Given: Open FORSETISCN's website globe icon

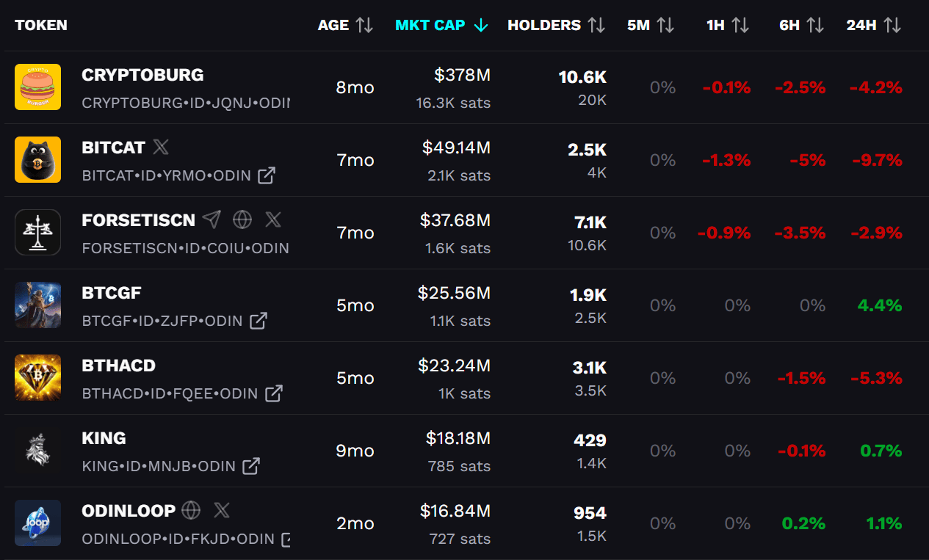Looking at the screenshot, I should (x=242, y=219).
